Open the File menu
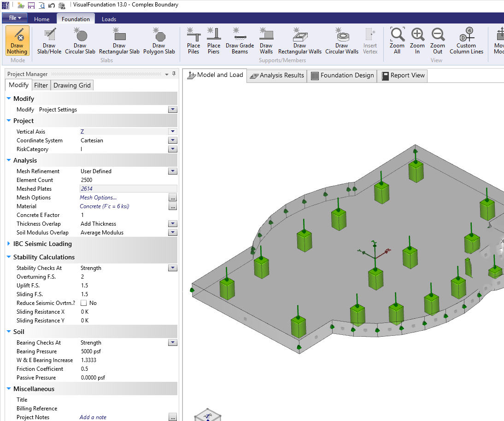Image resolution: width=504 pixels, height=421 pixels. [15, 18]
